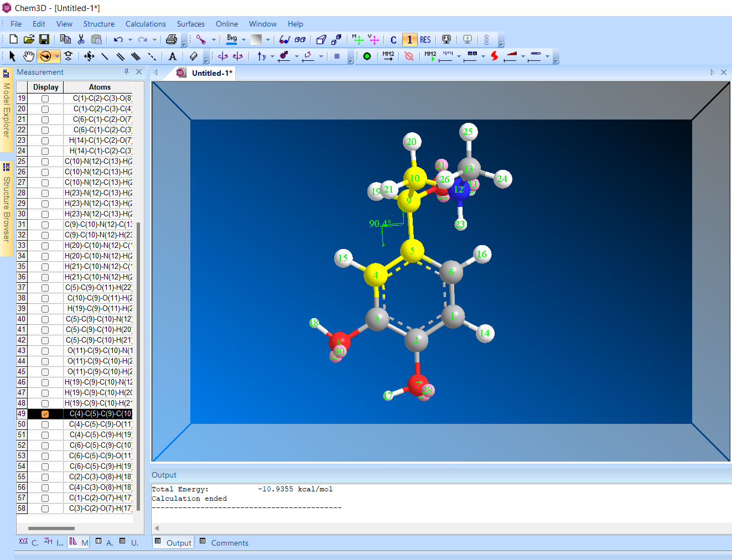Toggle the model axes M icon

[358, 39]
